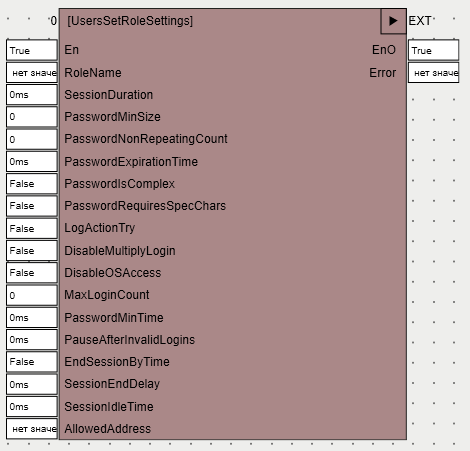The image size is (470, 451).
Task: Click the PauseAfterInvalidLogins value field
Action: [32, 340]
